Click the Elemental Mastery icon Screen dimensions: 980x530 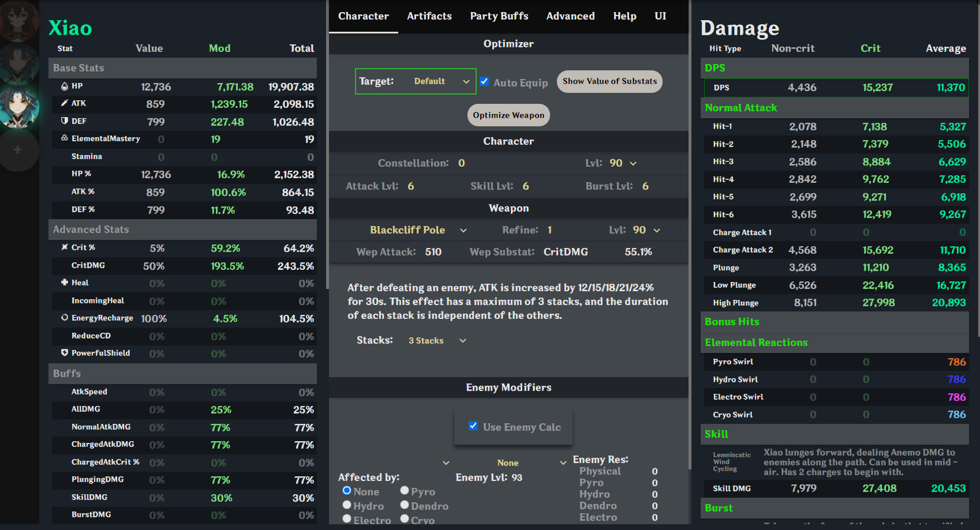coord(65,138)
